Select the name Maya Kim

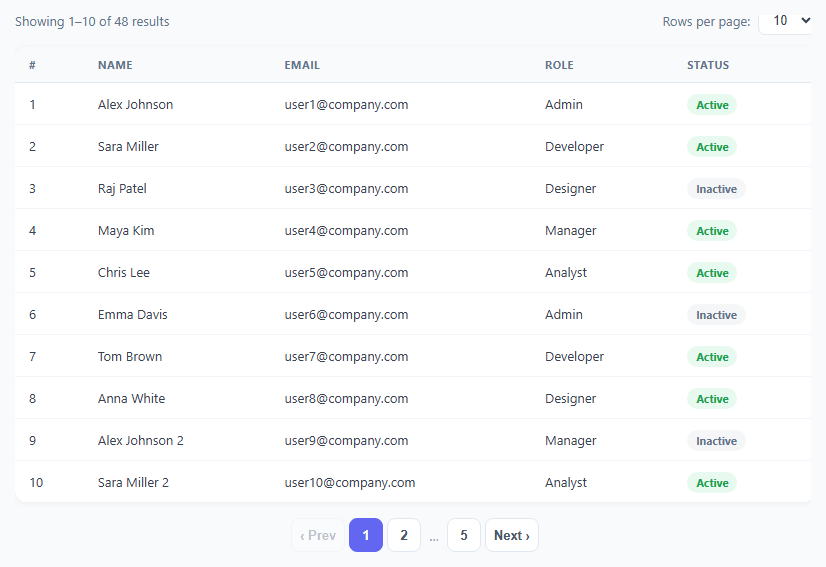point(126,231)
